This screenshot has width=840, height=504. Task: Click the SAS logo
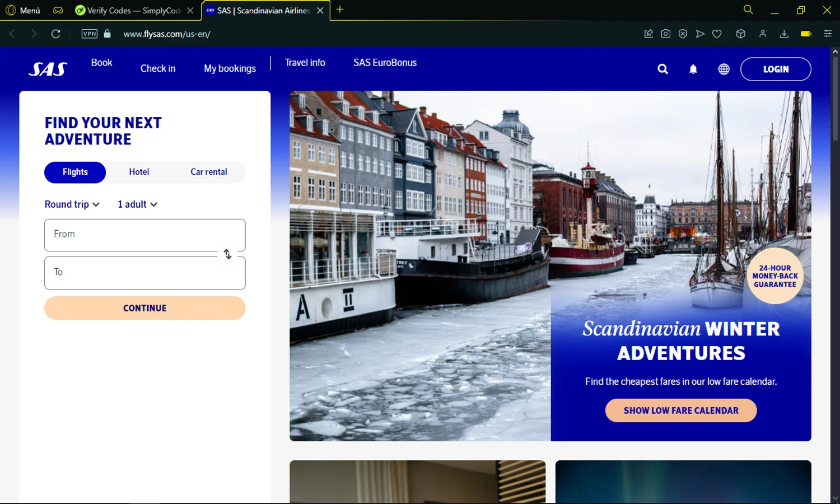(48, 69)
